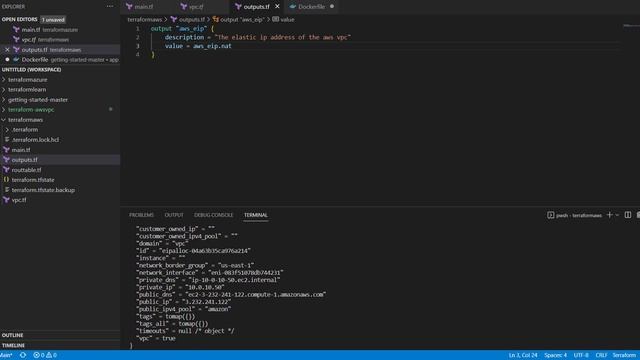This screenshot has width=640, height=360.
Task: Open Explorer more actions ellipsis menu
Action: (x=110, y=6)
